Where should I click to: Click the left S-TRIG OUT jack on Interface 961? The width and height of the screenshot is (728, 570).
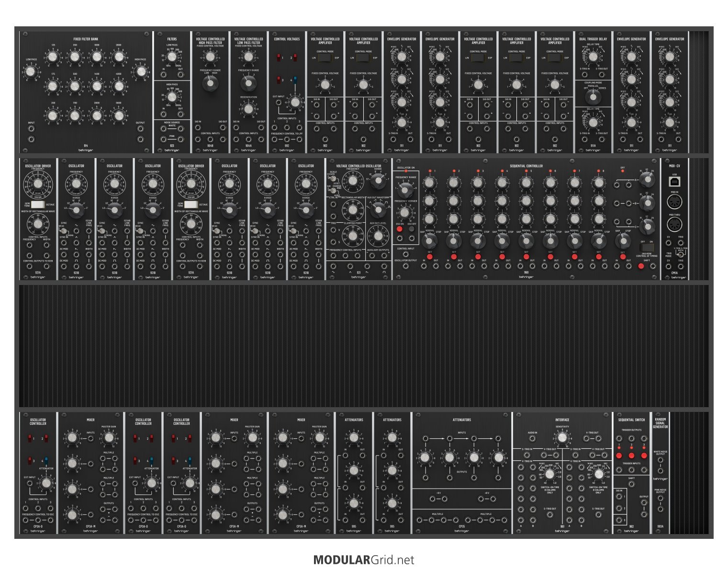click(x=550, y=515)
